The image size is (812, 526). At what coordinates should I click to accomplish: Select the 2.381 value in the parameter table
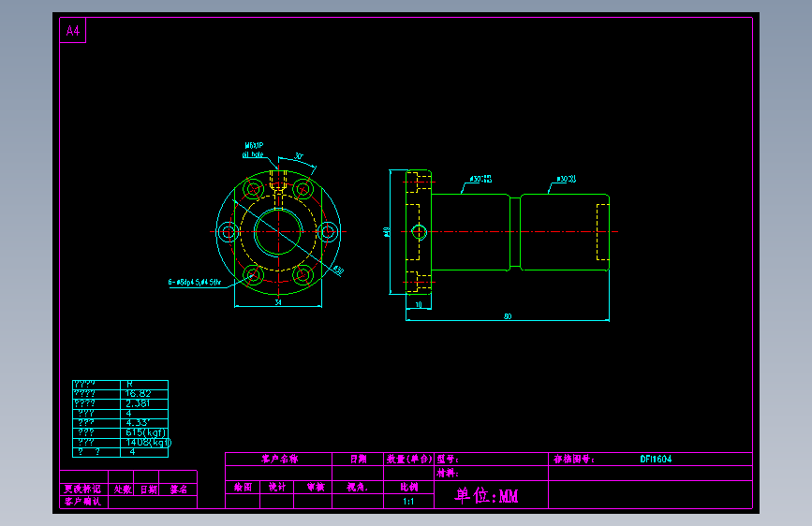[x=138, y=403]
